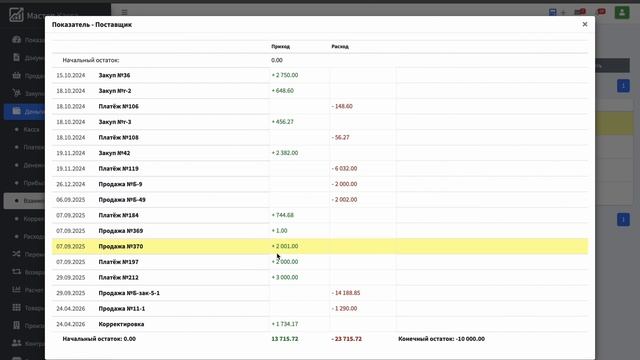This screenshot has width=640, height=360.
Task: Click the total income 13 715.72
Action: [x=284, y=339]
